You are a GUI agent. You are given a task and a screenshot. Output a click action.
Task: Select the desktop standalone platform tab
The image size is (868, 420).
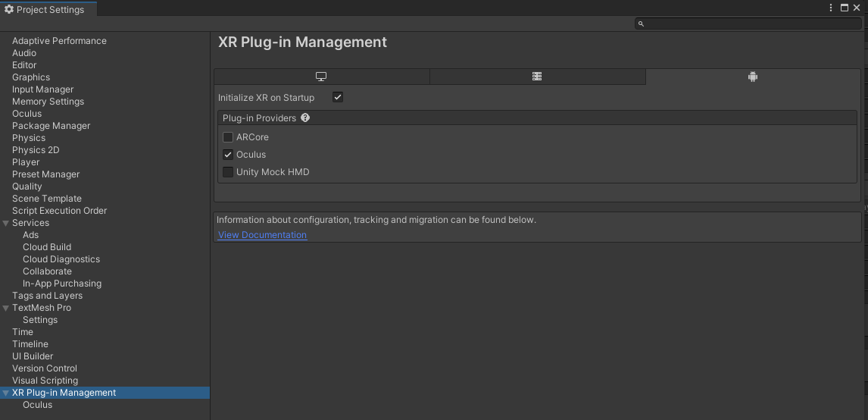(x=322, y=77)
